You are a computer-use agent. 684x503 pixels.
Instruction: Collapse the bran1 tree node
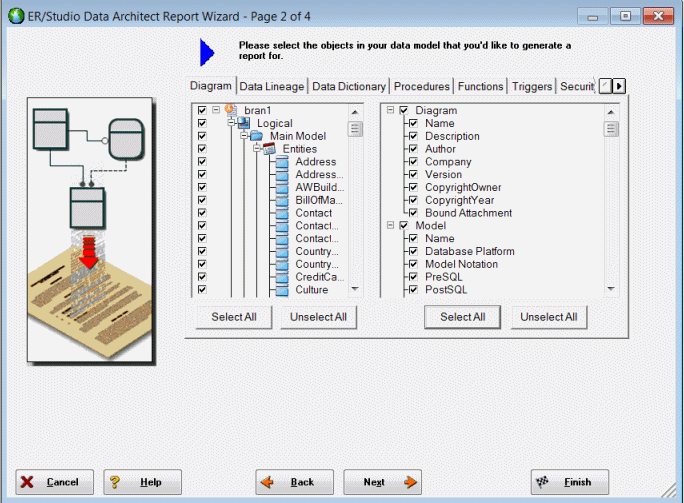point(216,110)
